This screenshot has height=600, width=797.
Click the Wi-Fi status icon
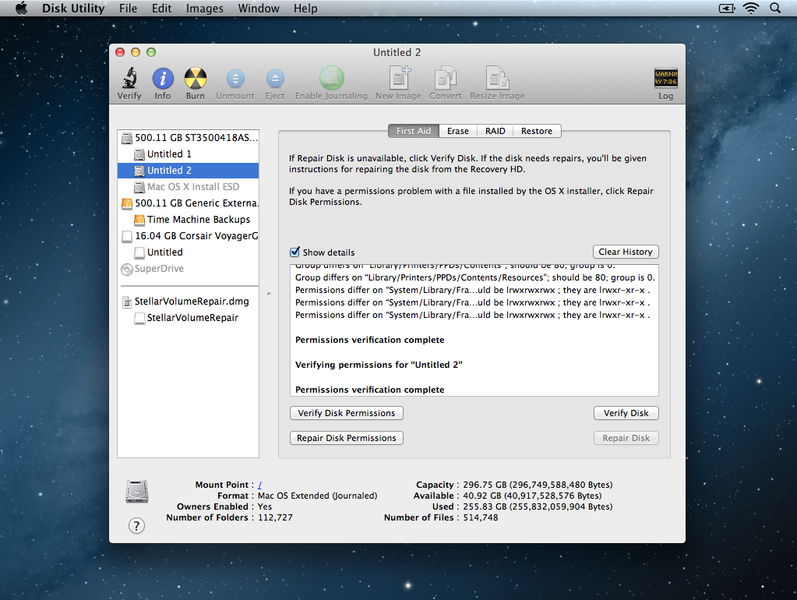(751, 8)
